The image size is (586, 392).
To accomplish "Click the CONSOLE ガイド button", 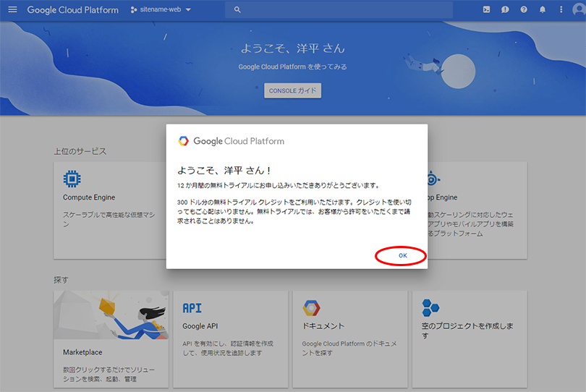I will coord(292,90).
